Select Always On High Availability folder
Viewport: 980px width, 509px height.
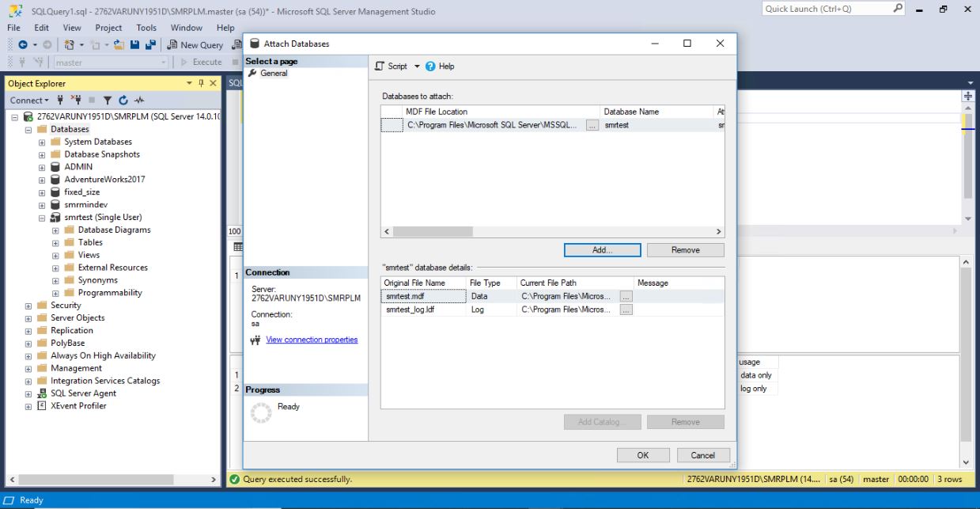103,355
